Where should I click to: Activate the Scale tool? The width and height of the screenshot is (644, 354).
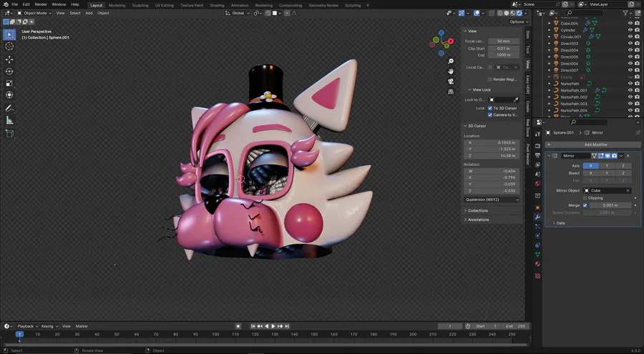tap(9, 84)
